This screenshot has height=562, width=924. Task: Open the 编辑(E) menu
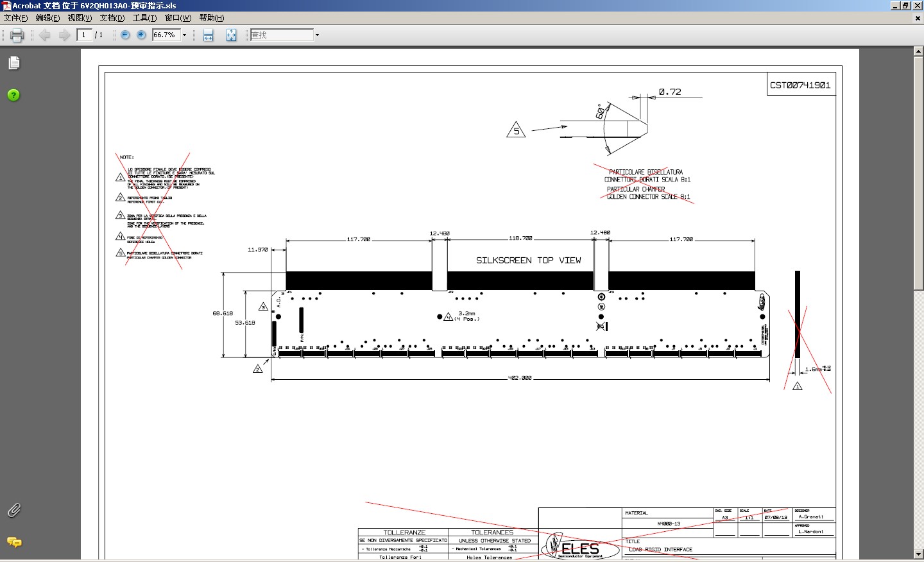tap(47, 18)
